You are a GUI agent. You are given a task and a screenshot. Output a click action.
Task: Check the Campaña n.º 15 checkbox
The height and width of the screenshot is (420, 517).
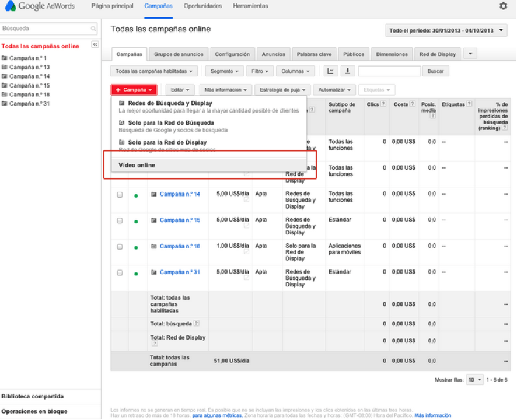coord(120,220)
